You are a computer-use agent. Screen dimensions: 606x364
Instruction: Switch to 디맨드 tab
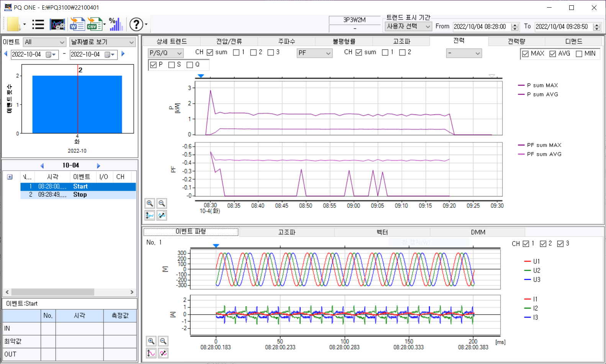click(574, 41)
